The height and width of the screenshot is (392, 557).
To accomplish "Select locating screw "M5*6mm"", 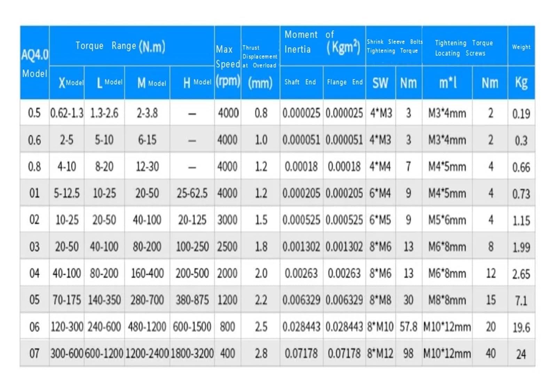I will (x=447, y=220).
